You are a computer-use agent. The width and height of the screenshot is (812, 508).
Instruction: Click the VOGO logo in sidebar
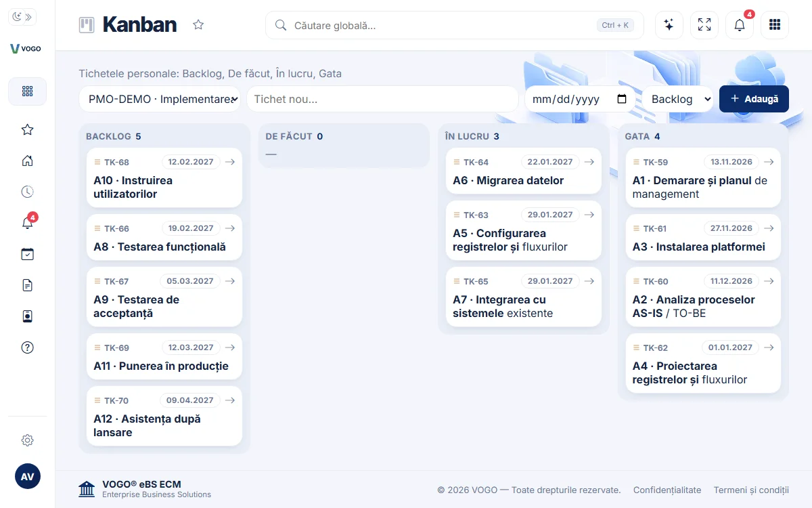[26, 49]
